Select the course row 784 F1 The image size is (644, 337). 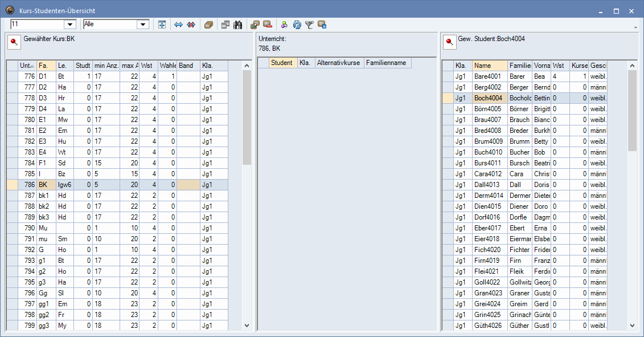[x=114, y=163]
